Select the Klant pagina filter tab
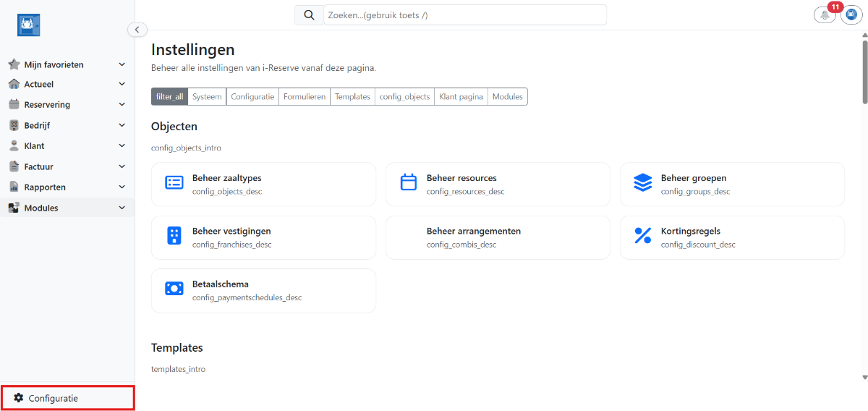868x411 pixels. 461,97
